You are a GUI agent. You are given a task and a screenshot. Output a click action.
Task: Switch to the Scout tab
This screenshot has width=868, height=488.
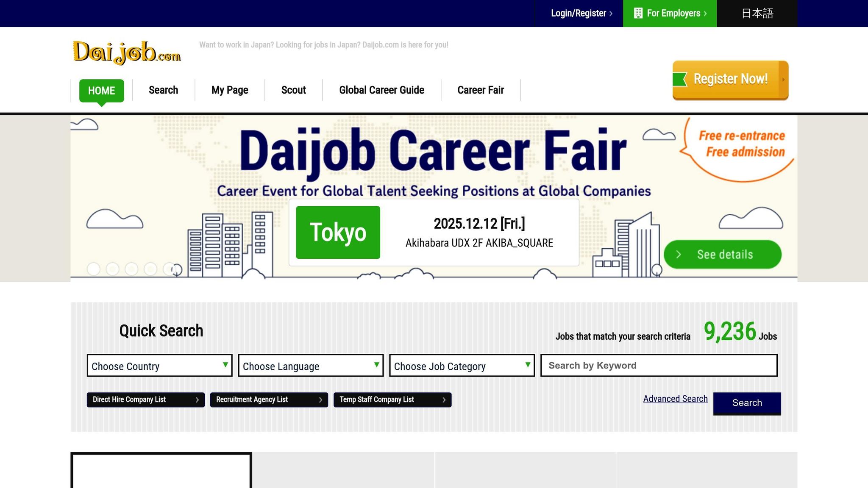[x=293, y=90]
